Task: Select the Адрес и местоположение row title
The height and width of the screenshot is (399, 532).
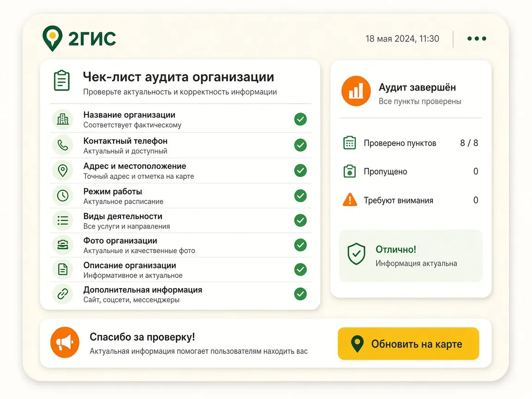Action: [135, 166]
